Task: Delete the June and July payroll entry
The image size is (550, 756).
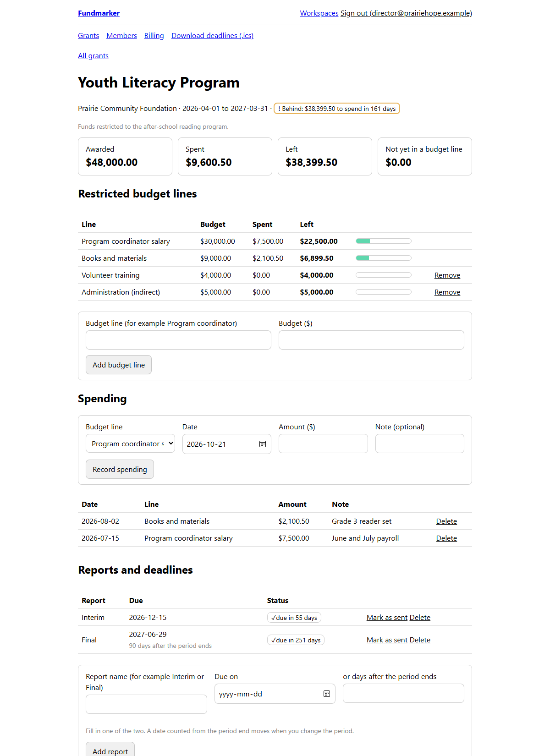Action: point(446,538)
